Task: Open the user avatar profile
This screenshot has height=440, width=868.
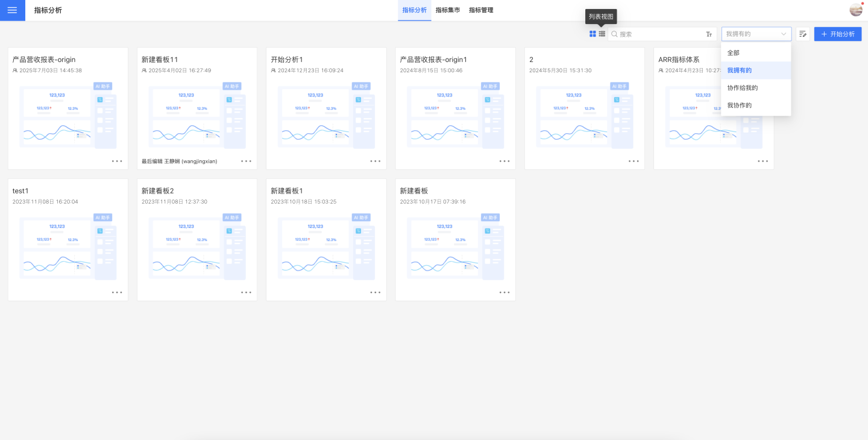Action: click(855, 10)
